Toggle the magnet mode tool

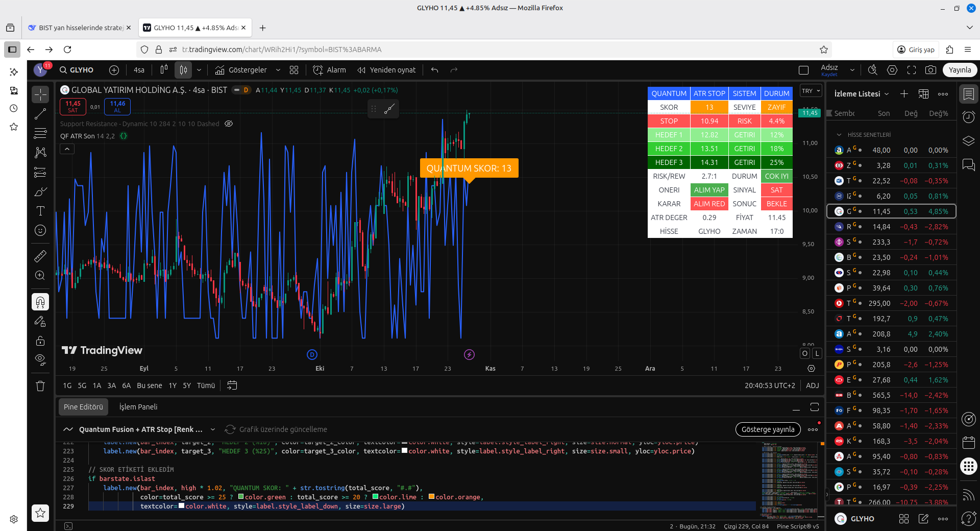click(x=40, y=302)
